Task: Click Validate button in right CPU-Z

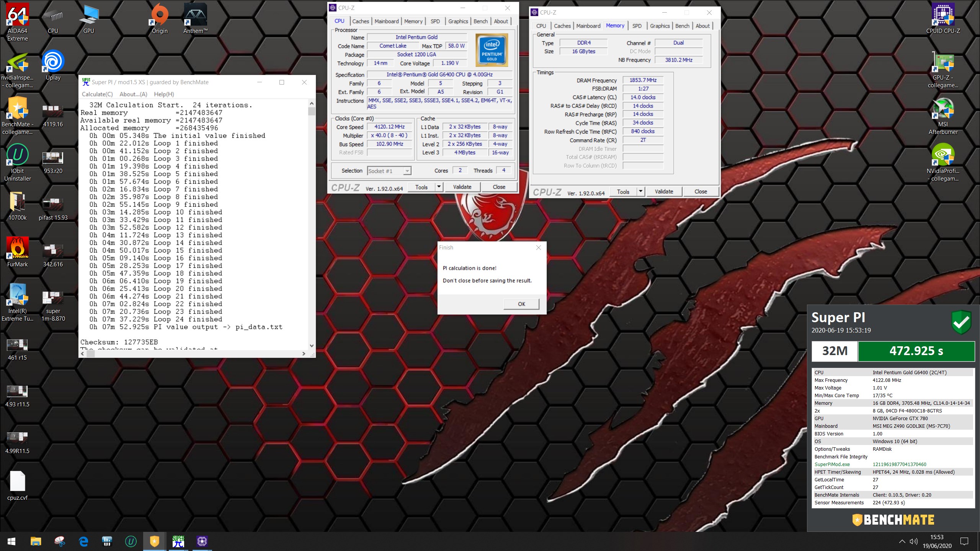Action: [664, 191]
